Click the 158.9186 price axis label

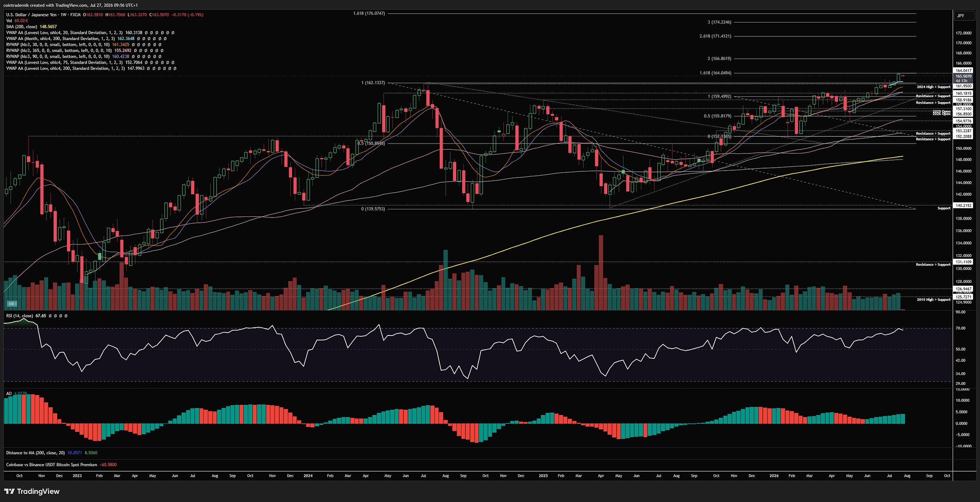(x=963, y=100)
